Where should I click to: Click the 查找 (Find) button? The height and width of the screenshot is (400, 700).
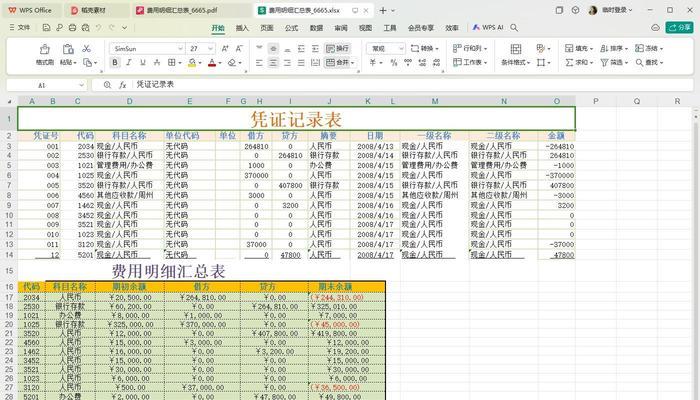(x=649, y=62)
